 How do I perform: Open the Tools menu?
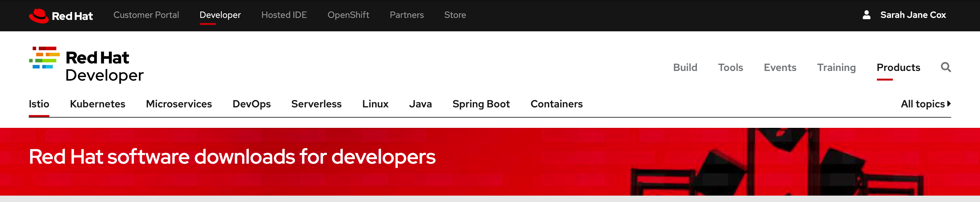click(730, 67)
